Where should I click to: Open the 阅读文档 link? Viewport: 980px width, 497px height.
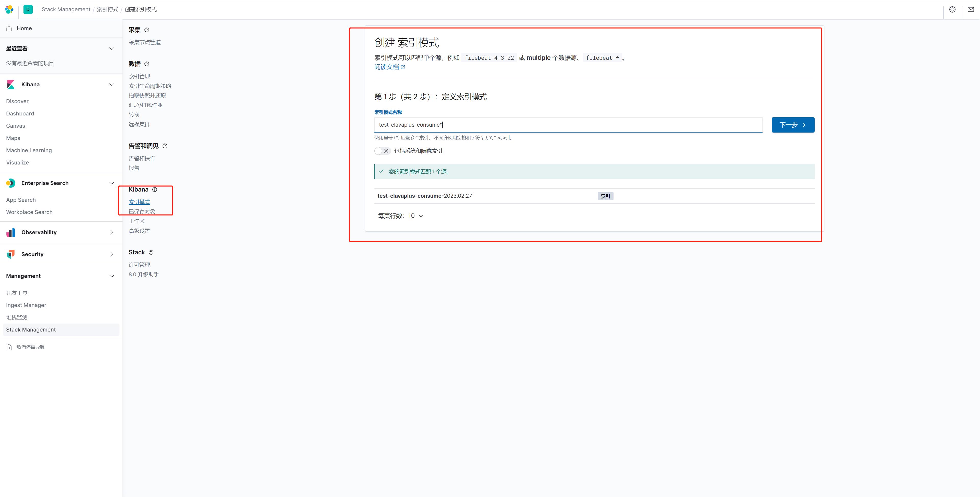coord(387,67)
